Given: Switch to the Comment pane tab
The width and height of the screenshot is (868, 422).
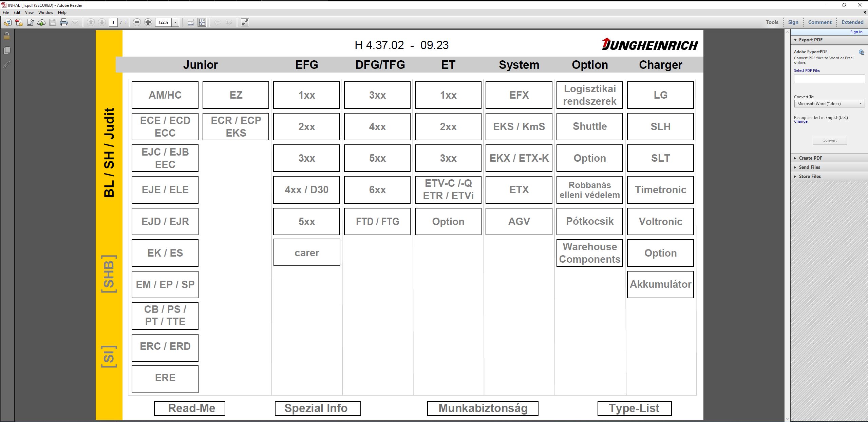Looking at the screenshot, I should click(x=820, y=22).
